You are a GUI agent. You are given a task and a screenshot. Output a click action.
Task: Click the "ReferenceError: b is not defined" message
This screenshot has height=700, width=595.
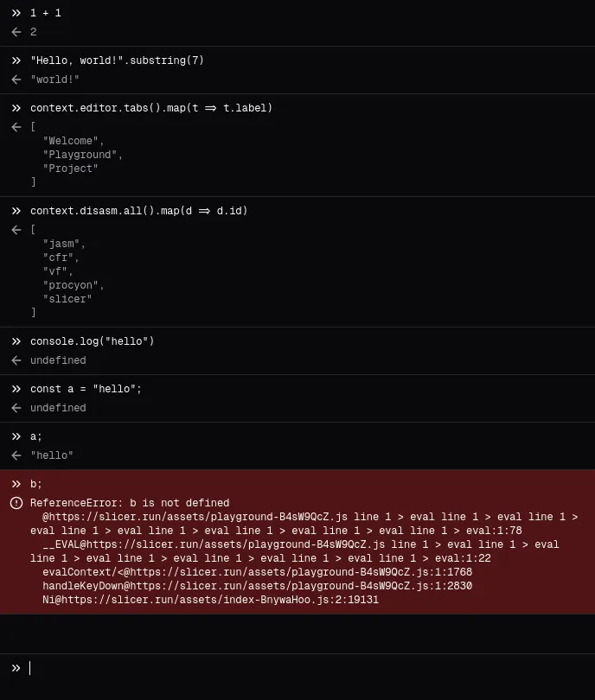130,503
